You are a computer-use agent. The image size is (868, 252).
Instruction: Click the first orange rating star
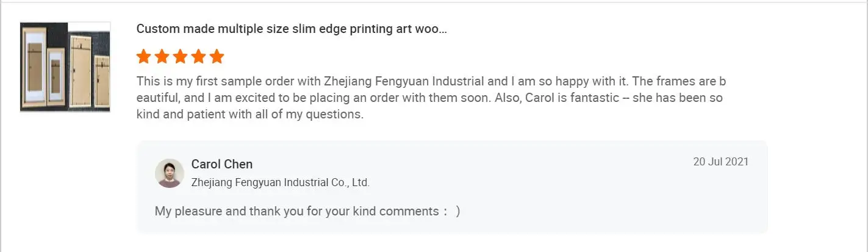143,57
